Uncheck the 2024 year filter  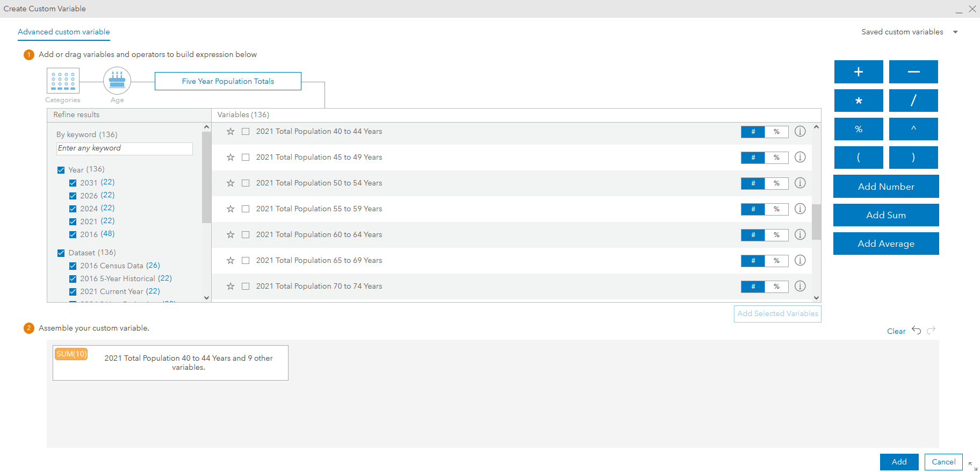click(x=73, y=209)
